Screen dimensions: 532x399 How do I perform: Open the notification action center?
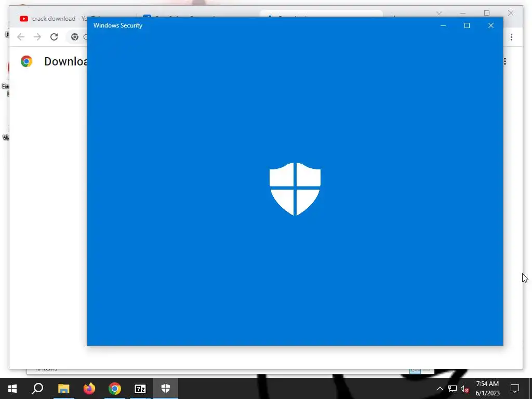(515, 389)
